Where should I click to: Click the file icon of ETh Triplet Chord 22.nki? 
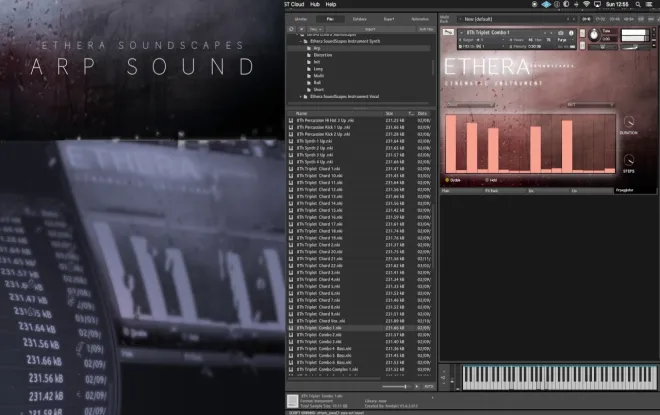coord(291,266)
